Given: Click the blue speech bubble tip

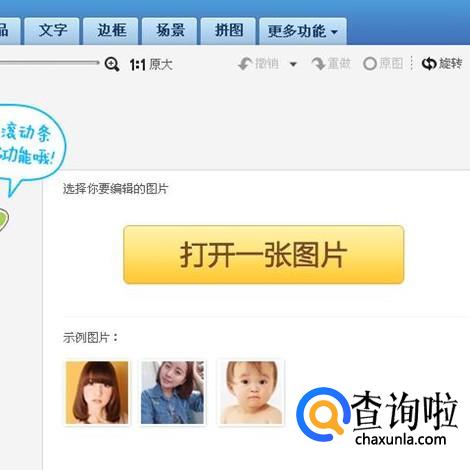Looking at the screenshot, I should [x=13, y=188].
